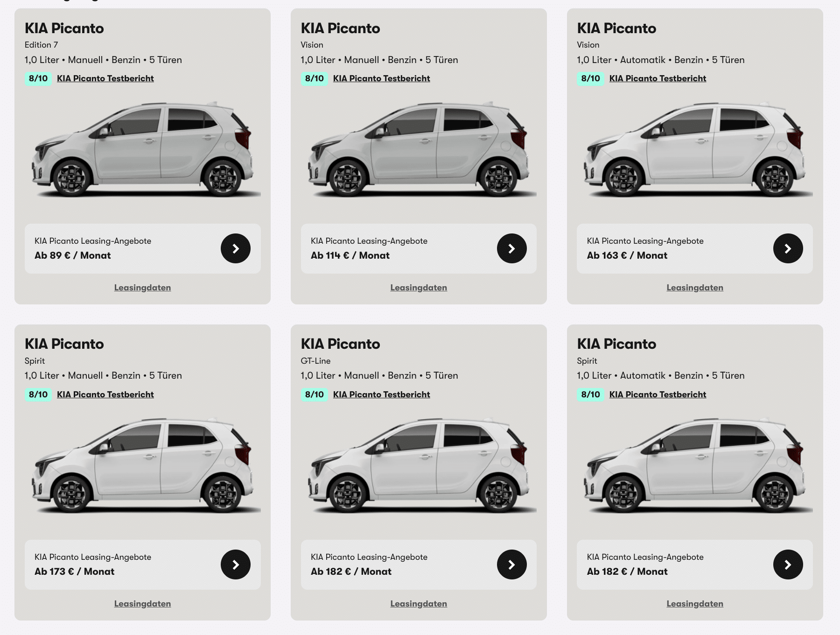This screenshot has height=635, width=840.
Task: Click car image on GT-Line card
Action: [419, 466]
